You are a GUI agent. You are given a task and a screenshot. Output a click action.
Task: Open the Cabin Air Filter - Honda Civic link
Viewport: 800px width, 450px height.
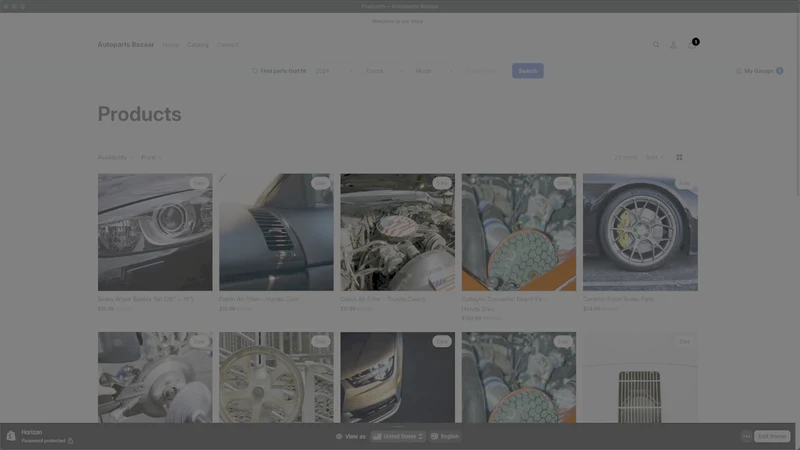[259, 299]
